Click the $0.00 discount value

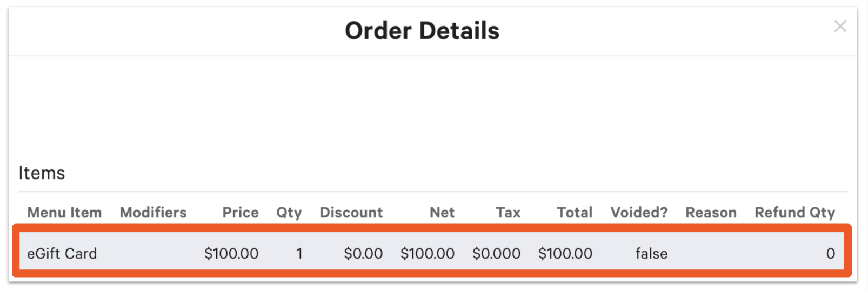363,253
